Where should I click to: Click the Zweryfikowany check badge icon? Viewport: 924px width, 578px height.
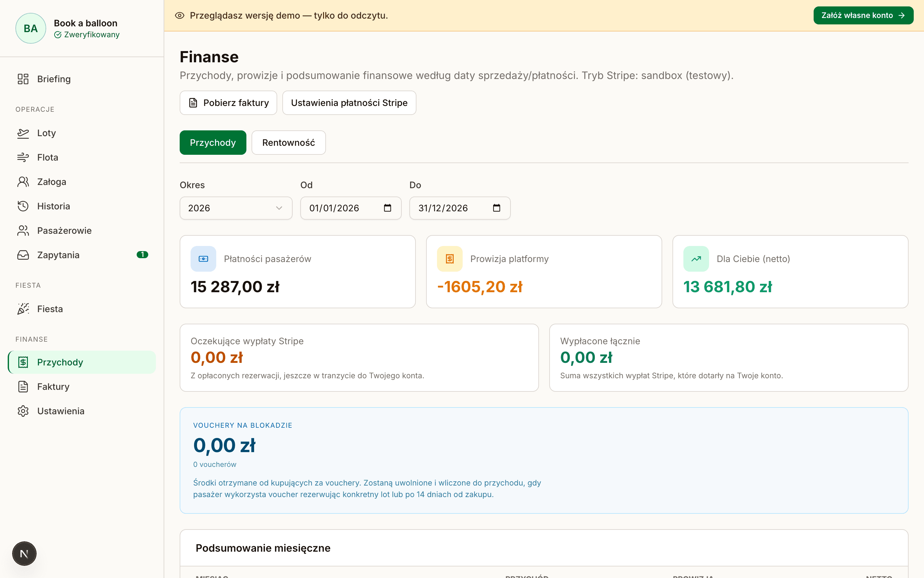(x=58, y=35)
